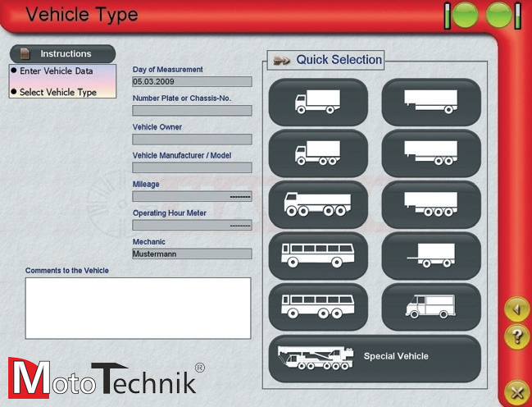Image resolution: width=532 pixels, height=407 pixels.
Task: Select the delivery van icon
Action: pos(431,306)
